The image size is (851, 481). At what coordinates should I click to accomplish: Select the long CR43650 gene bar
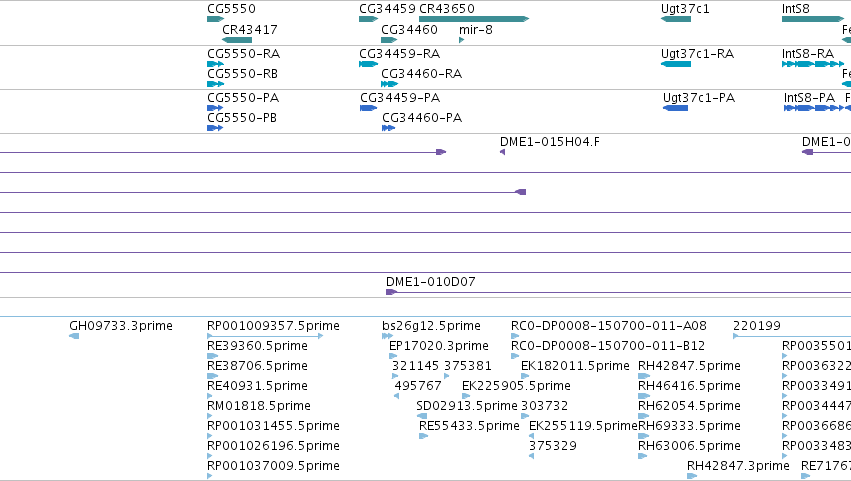[474, 20]
